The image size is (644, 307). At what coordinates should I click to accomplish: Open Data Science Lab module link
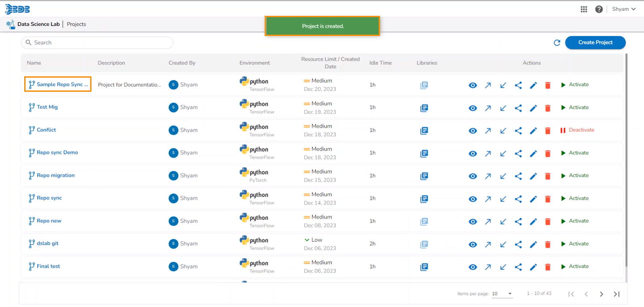(x=38, y=24)
